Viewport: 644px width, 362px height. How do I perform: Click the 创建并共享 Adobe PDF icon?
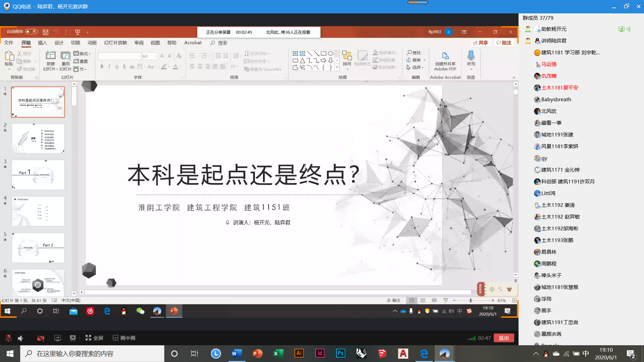(x=445, y=56)
